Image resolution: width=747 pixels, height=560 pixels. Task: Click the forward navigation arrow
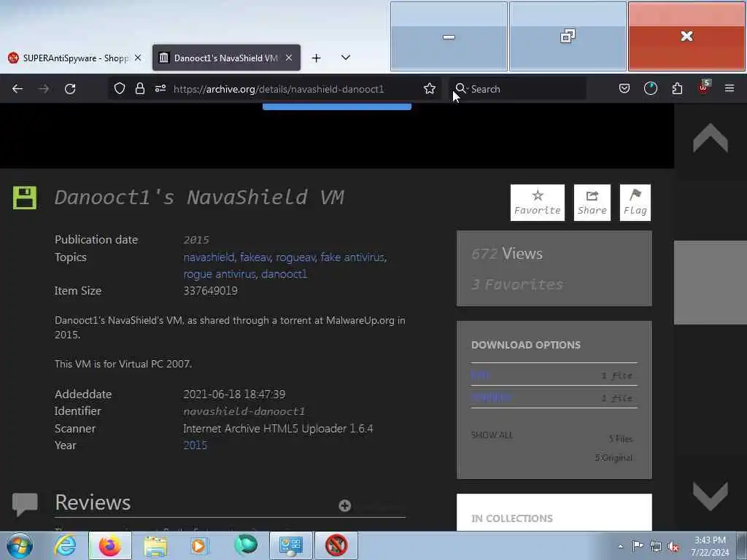[44, 89]
